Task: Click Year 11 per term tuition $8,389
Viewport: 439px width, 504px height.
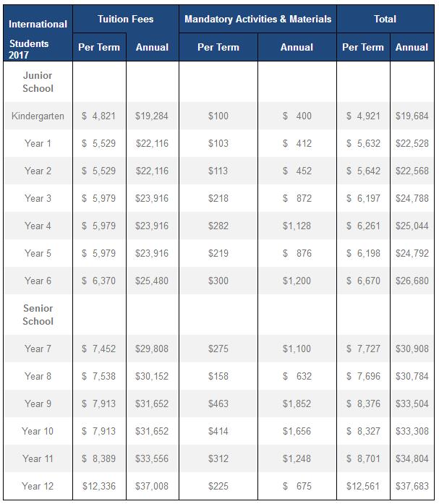Action: coord(98,458)
